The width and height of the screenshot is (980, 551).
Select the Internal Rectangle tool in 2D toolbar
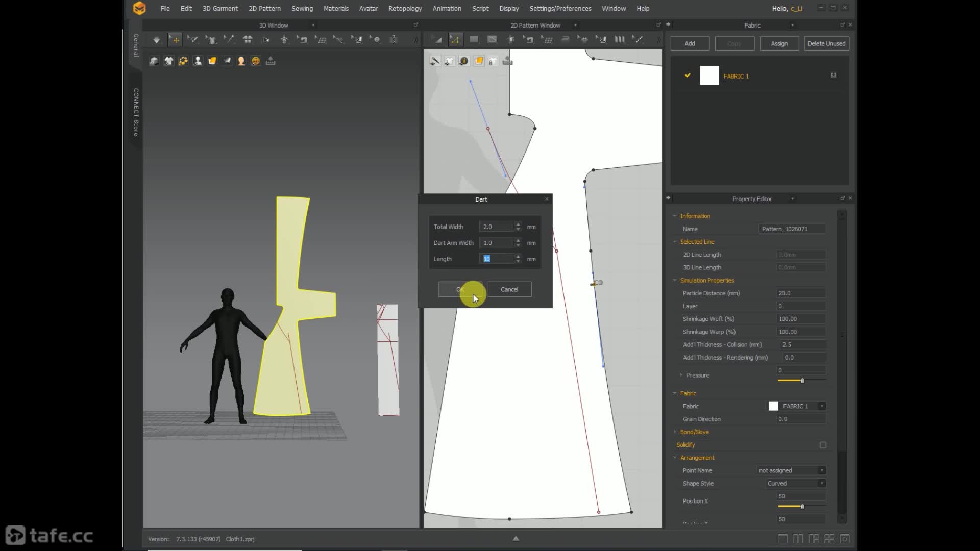pyautogui.click(x=492, y=40)
